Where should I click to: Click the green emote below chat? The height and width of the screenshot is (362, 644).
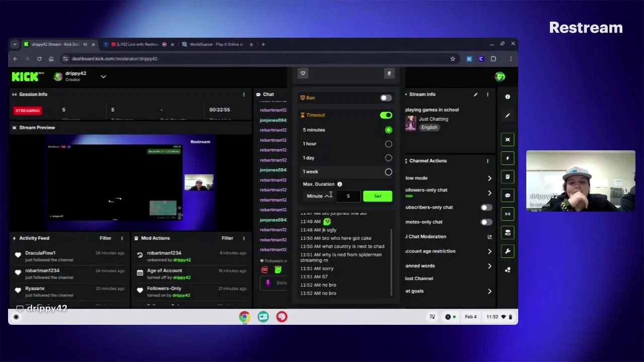click(x=278, y=270)
